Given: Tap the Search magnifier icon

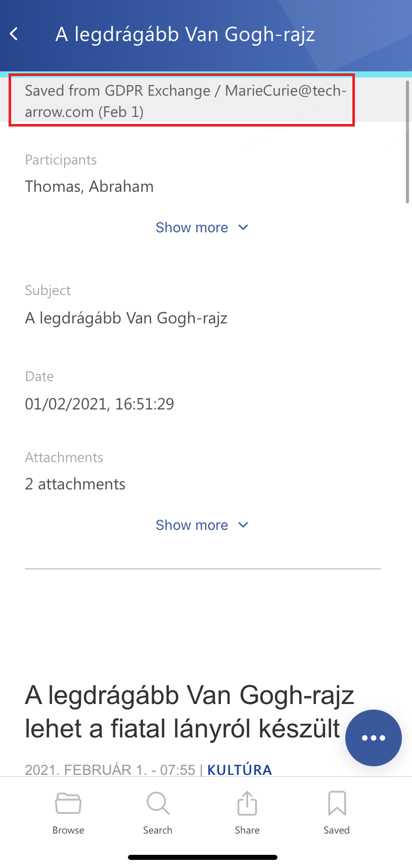Looking at the screenshot, I should (158, 803).
